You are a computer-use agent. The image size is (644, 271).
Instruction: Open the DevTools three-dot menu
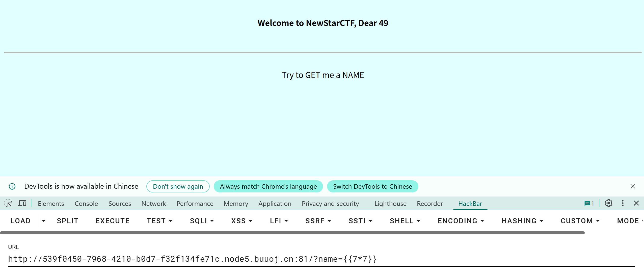tap(623, 203)
